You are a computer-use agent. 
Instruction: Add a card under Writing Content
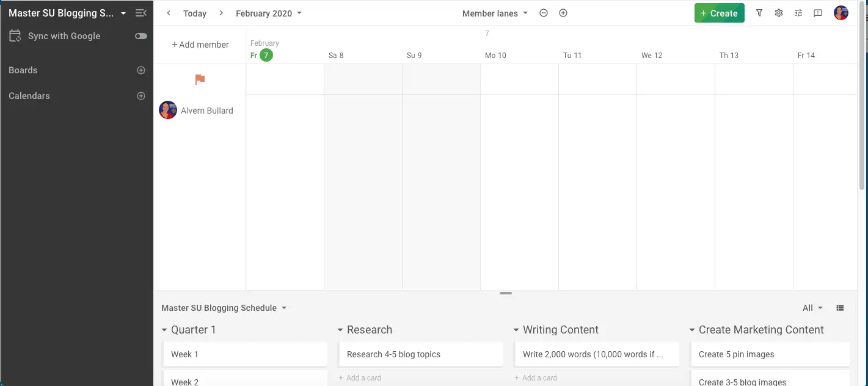coord(536,378)
